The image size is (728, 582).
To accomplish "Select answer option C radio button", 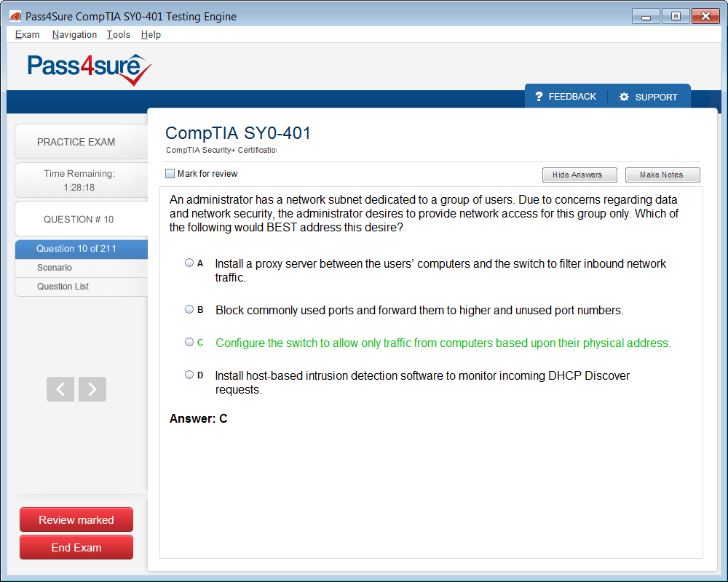I will (189, 342).
